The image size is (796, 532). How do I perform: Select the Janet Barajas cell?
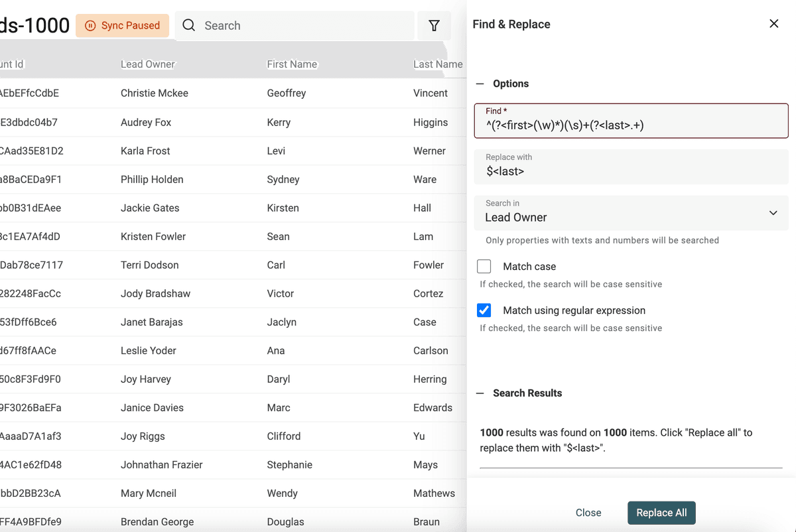[152, 322]
